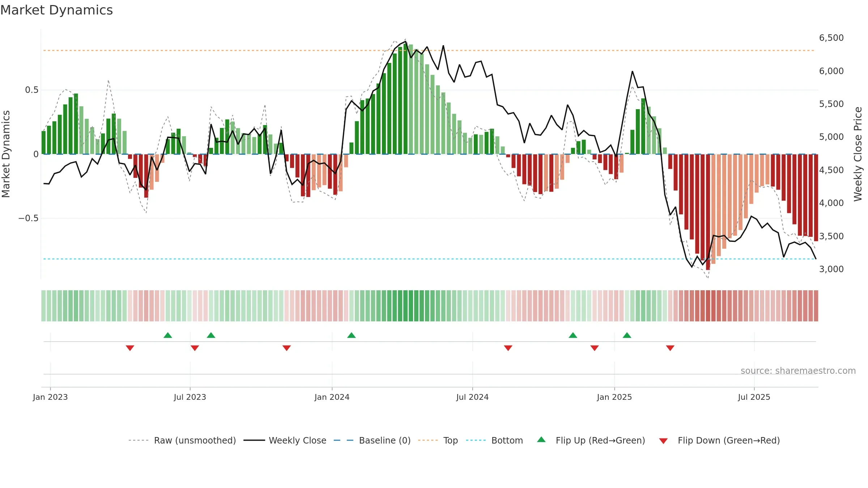
Task: Click the 4,000 right axis price label
Action: [831, 203]
